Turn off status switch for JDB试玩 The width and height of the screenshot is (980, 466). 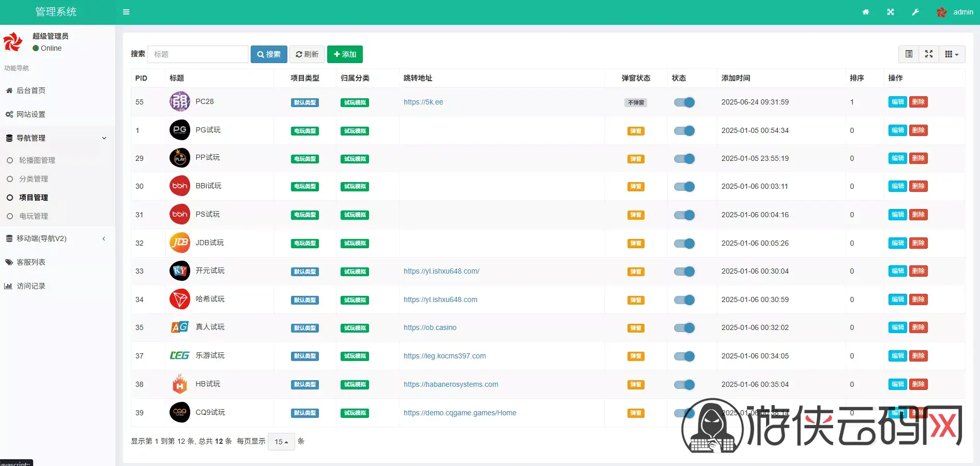tap(684, 244)
